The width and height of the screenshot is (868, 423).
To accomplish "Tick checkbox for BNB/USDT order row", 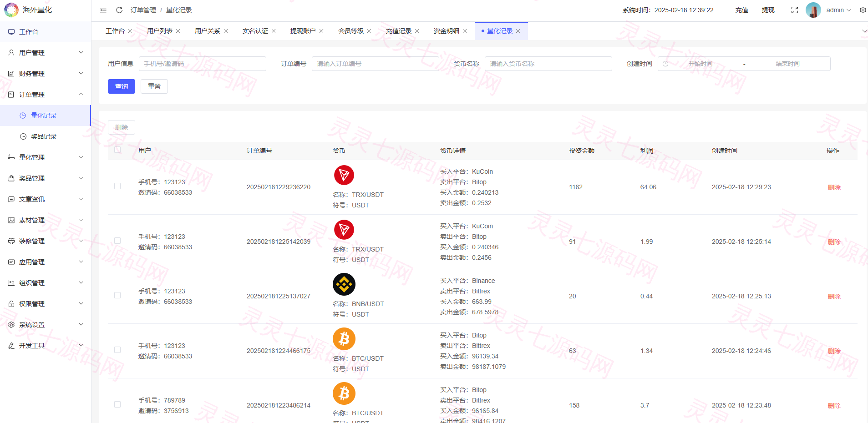I will [x=117, y=295].
